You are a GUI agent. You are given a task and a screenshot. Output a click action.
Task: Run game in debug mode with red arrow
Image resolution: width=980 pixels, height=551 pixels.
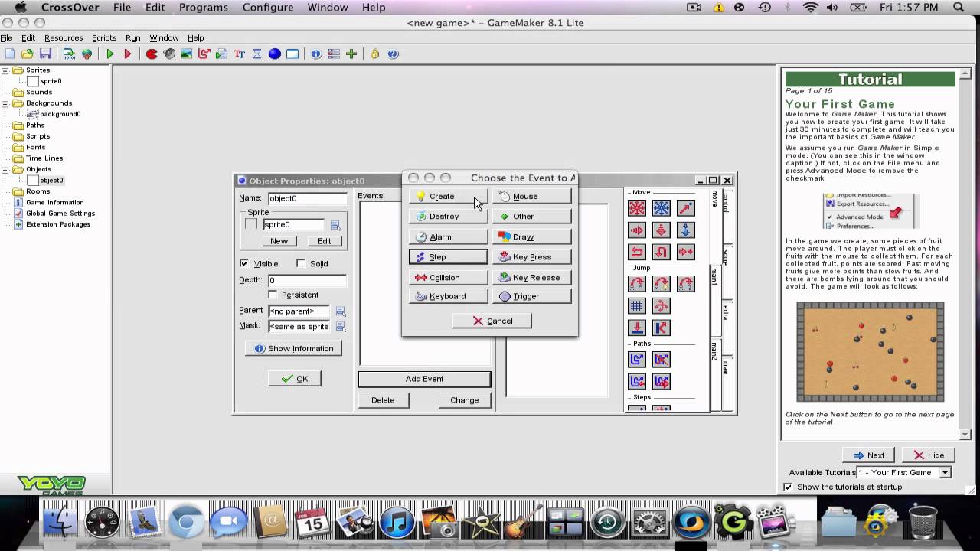click(x=128, y=54)
